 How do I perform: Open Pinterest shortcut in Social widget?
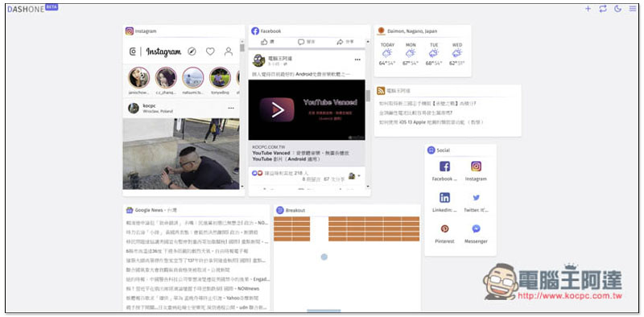[444, 233]
